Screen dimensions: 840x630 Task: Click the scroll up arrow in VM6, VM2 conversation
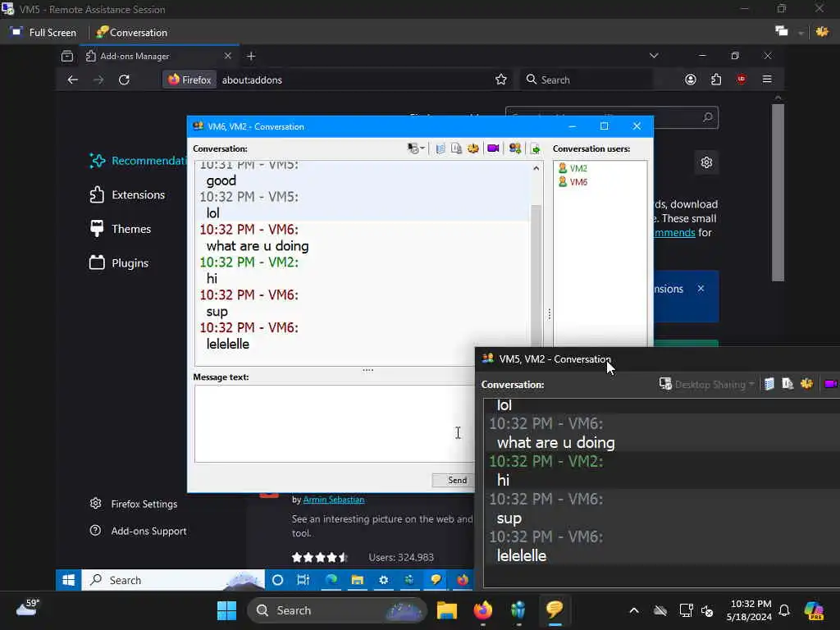tap(536, 168)
